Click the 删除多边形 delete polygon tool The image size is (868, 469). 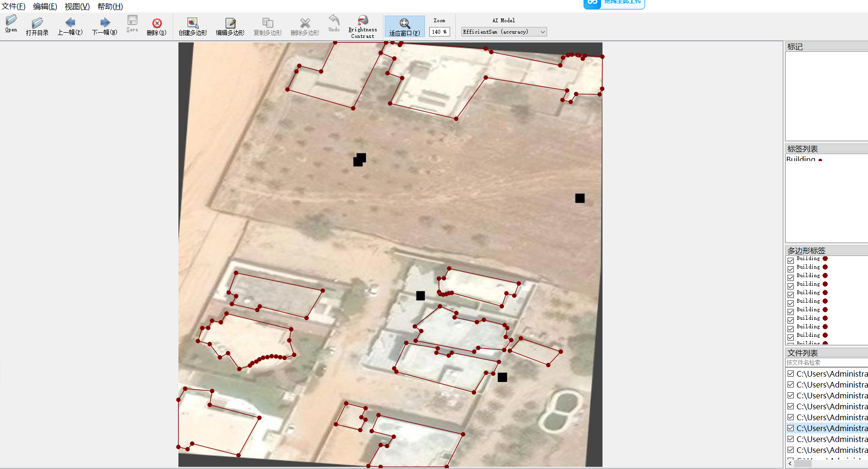point(305,27)
